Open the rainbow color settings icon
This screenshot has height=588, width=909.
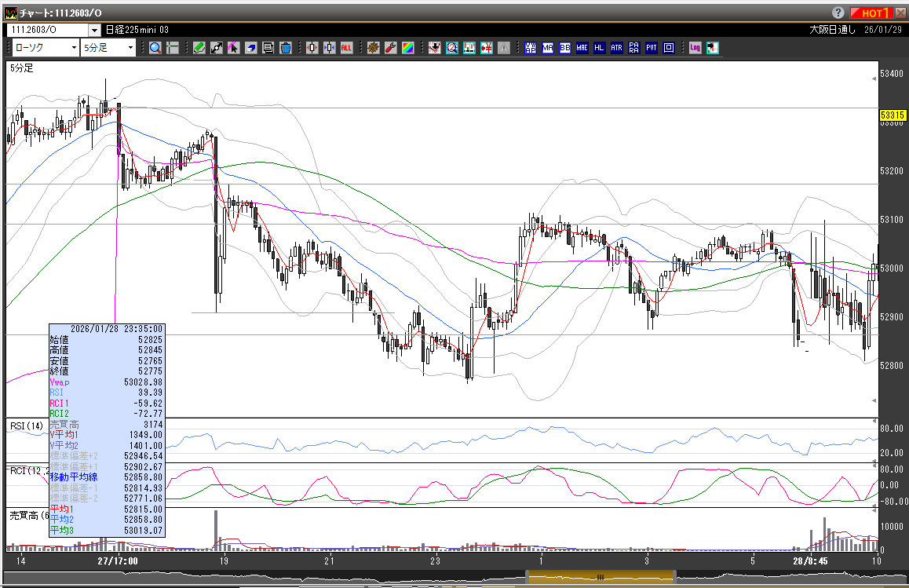pyautogui.click(x=407, y=48)
